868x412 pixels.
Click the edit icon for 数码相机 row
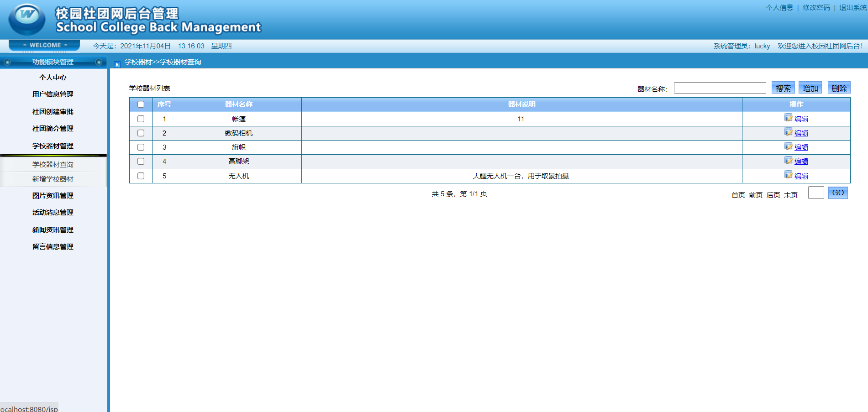click(x=788, y=132)
